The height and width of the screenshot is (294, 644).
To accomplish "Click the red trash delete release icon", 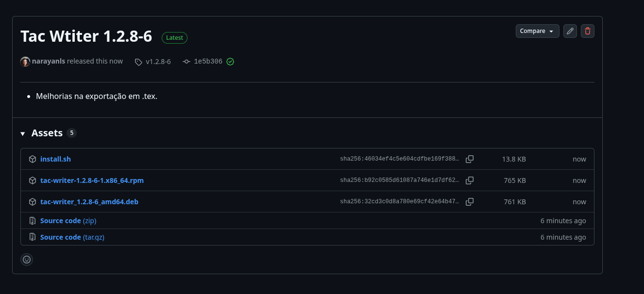I will pyautogui.click(x=588, y=31).
